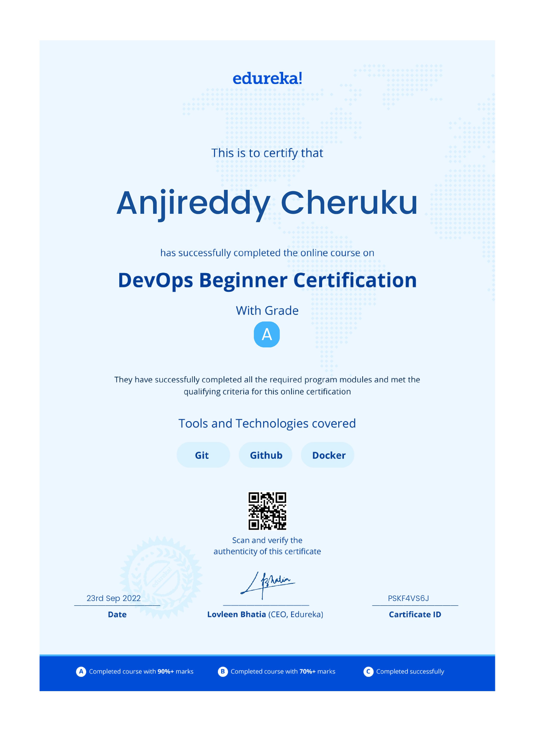Click 'Completed course with 90%+ marks'
This screenshot has height=756, width=534.
click(x=141, y=671)
